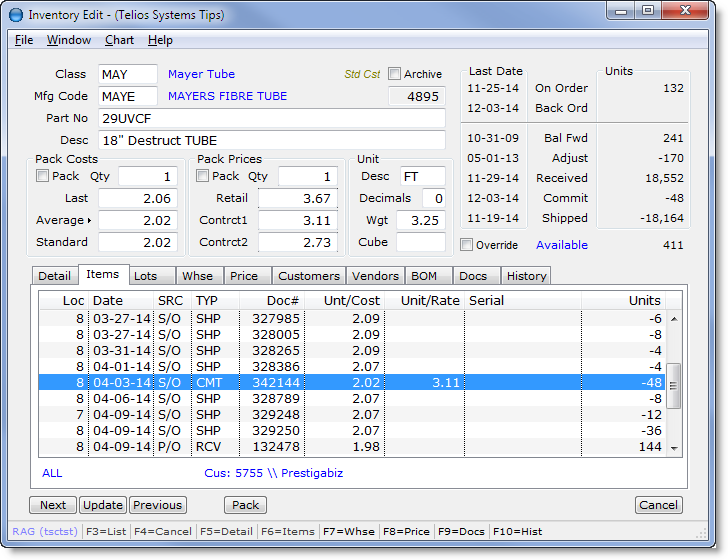Click the Part No input field
728x560 pixels.
(272, 118)
